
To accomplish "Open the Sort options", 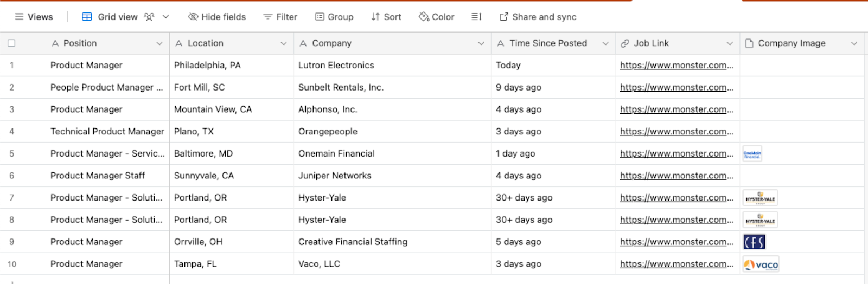I will pyautogui.click(x=386, y=17).
